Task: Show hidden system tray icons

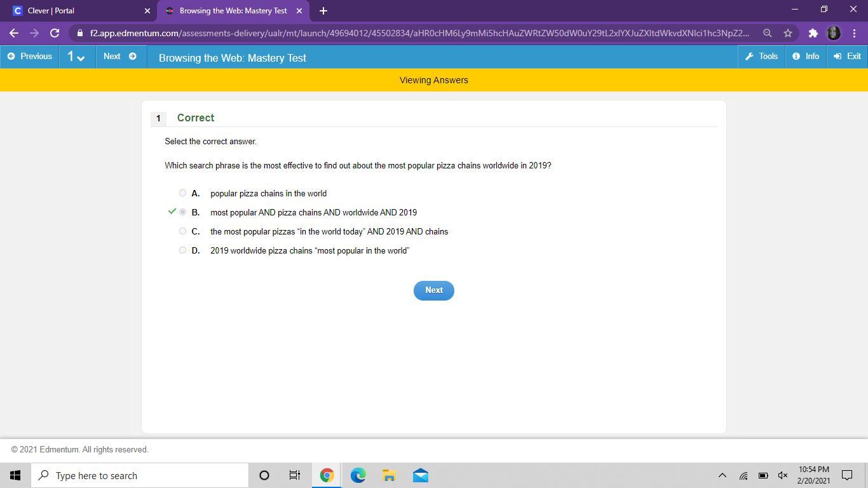Action: (722, 475)
